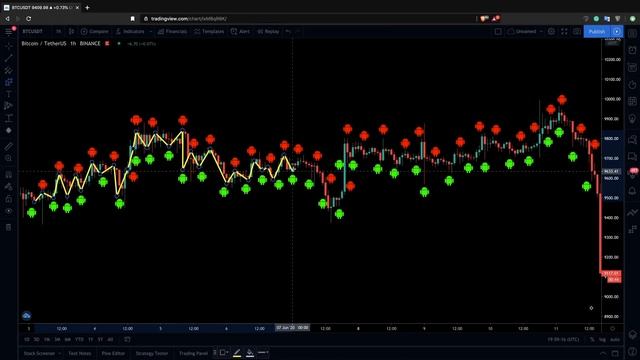Pick the drawing line color pencil swatch
This screenshot has height=360, width=640.
pyautogui.click(x=237, y=353)
